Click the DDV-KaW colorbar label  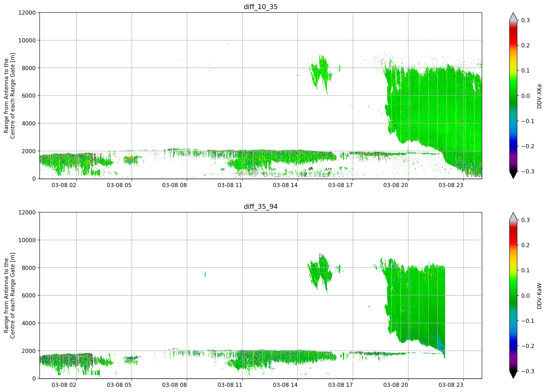(x=539, y=296)
